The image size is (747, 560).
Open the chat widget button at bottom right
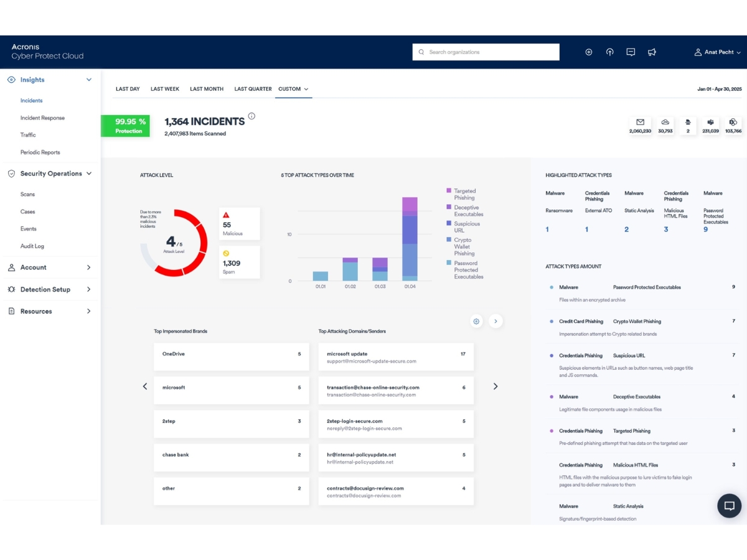coord(730,506)
